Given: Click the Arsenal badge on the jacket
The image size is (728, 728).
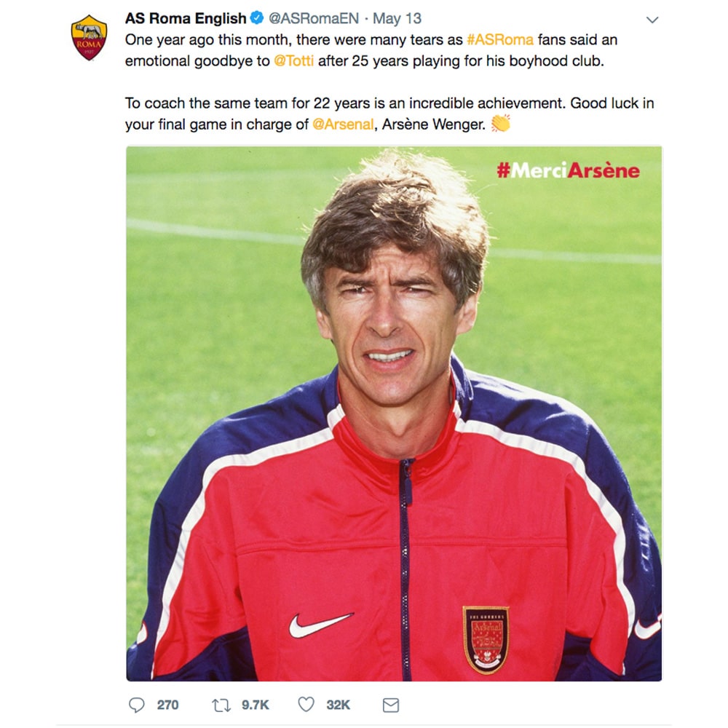Looking at the screenshot, I should [486, 640].
